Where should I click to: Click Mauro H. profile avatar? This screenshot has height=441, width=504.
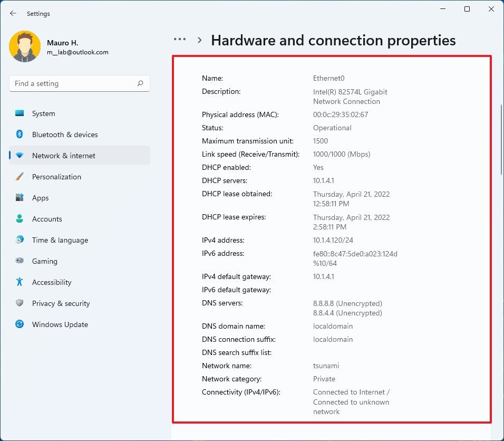coord(25,46)
